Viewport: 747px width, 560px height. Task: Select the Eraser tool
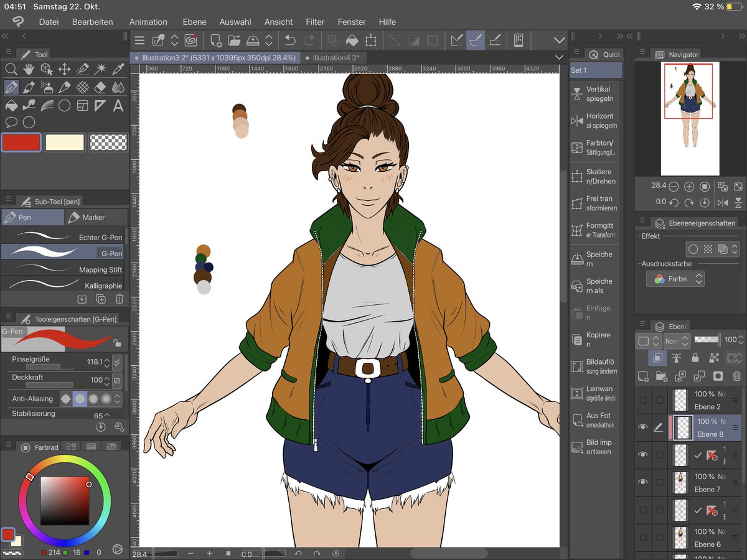[x=100, y=87]
